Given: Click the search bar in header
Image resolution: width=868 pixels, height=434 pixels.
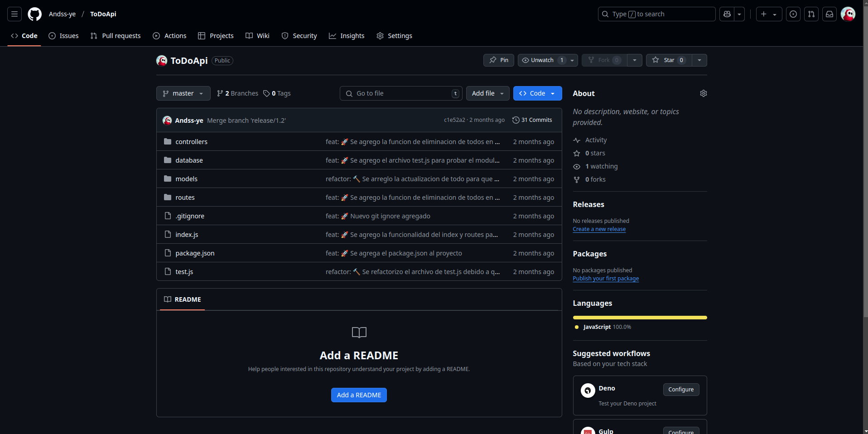Looking at the screenshot, I should pos(656,14).
